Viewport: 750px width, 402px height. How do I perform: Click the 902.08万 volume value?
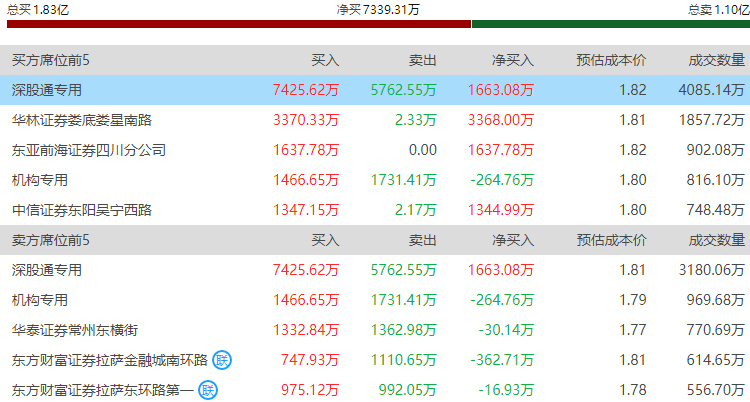click(x=716, y=150)
